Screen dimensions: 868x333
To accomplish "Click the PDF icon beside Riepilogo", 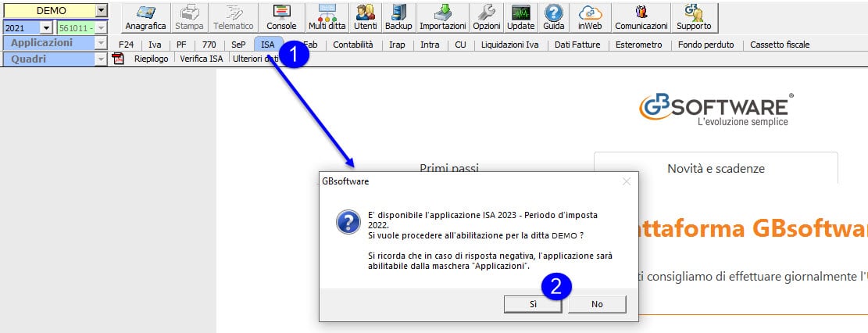I will pos(119,59).
